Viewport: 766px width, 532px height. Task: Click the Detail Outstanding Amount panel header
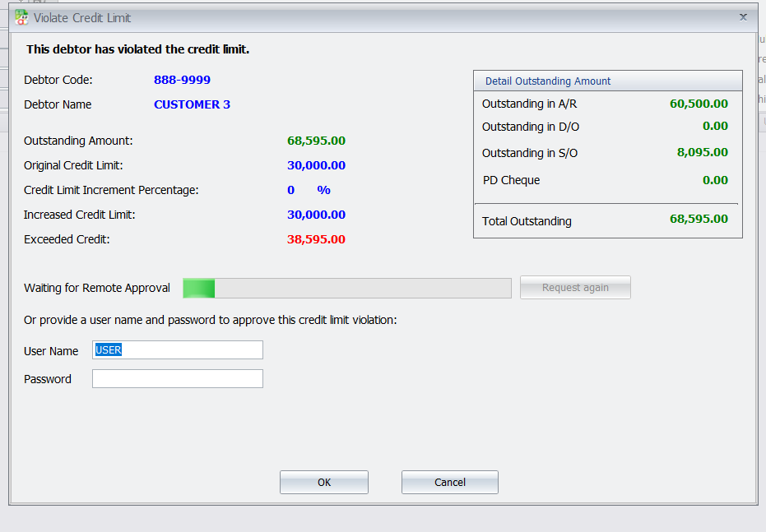pyautogui.click(x=548, y=80)
